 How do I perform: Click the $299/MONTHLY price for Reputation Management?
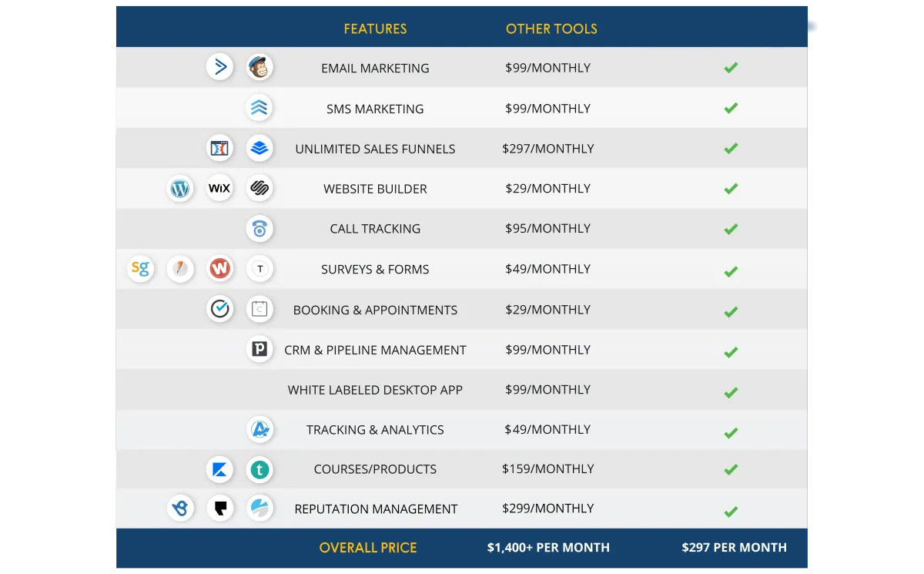[x=548, y=509]
